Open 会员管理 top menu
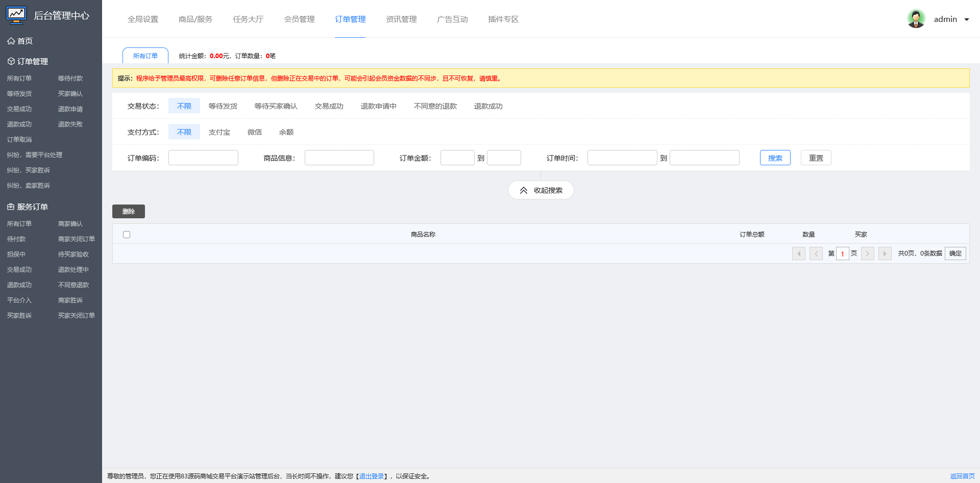The image size is (980, 483). click(299, 19)
